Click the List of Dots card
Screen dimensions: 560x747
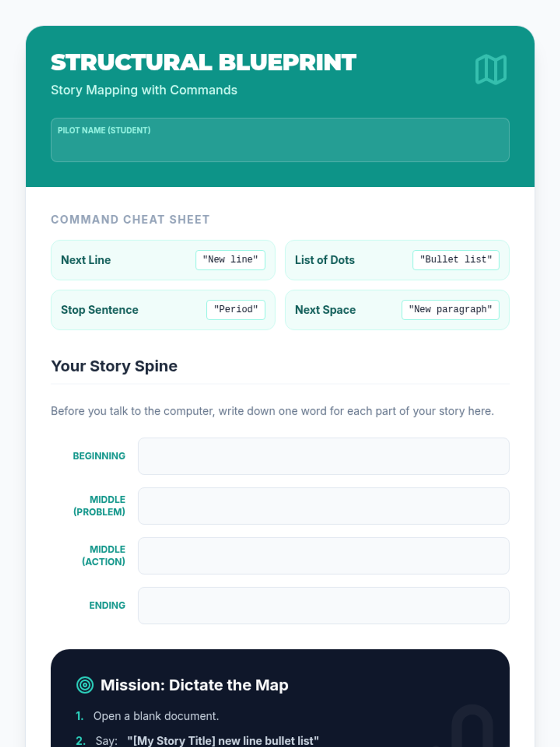[397, 260]
